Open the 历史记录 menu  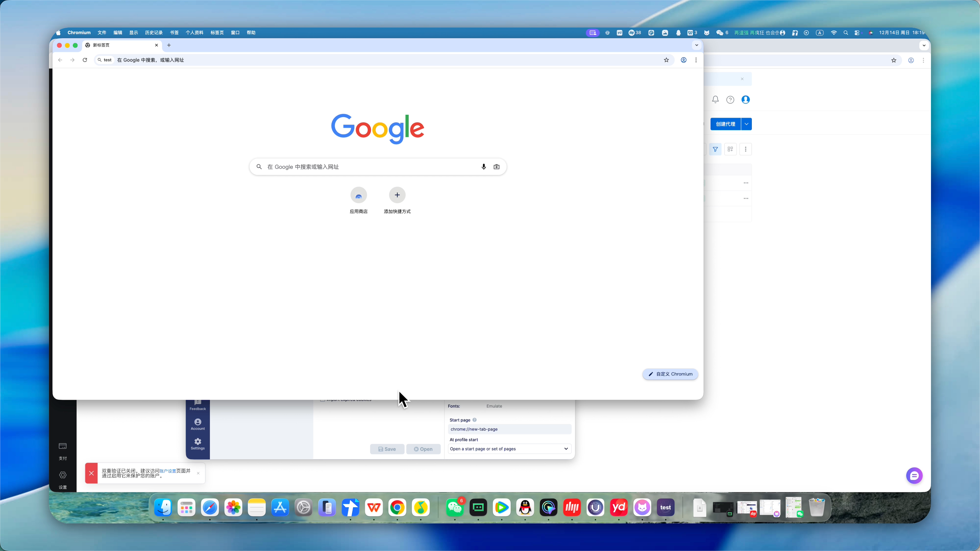tap(154, 33)
